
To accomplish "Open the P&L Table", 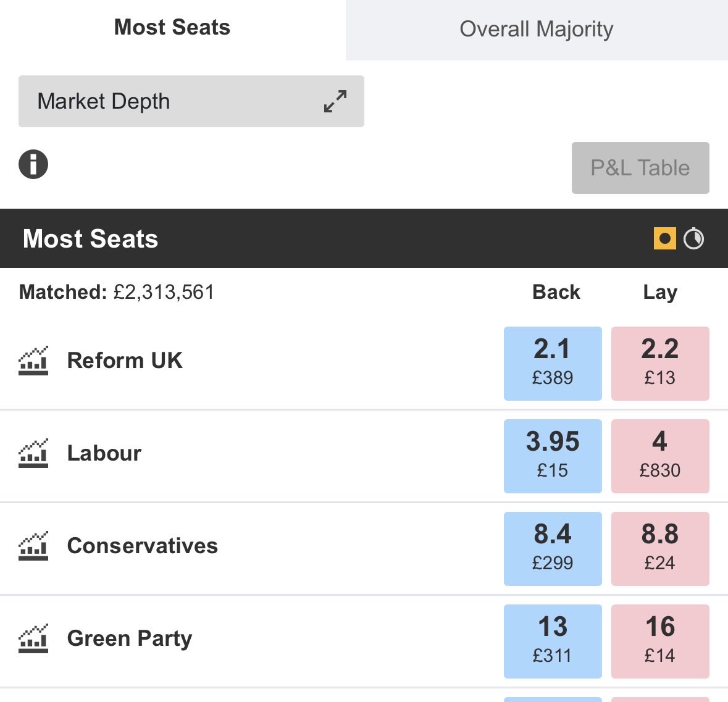I will click(640, 168).
